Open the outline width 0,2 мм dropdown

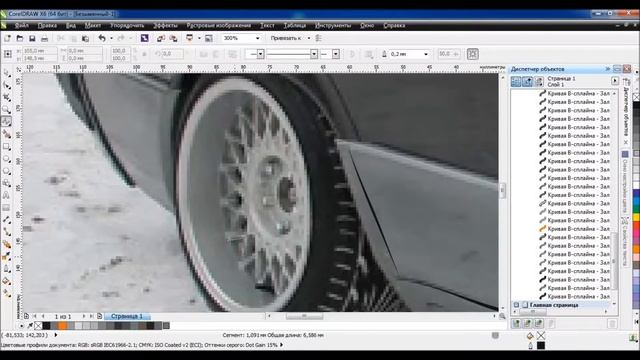pos(426,54)
